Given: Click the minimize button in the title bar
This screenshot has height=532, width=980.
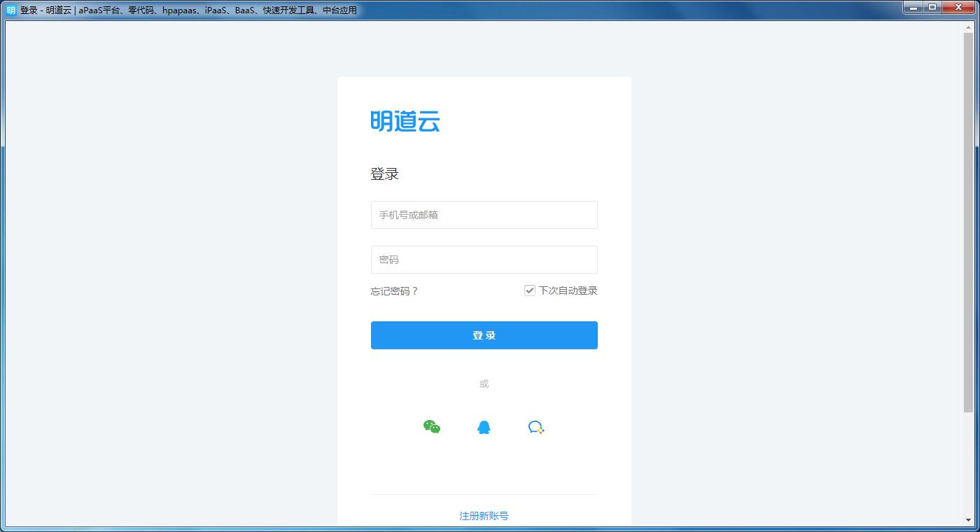Looking at the screenshot, I should pos(913,8).
